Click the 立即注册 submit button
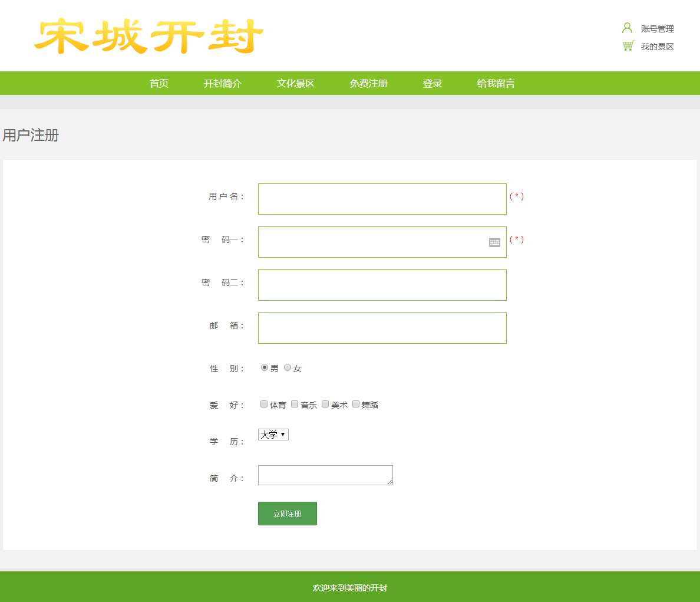This screenshot has height=602, width=700. point(288,514)
